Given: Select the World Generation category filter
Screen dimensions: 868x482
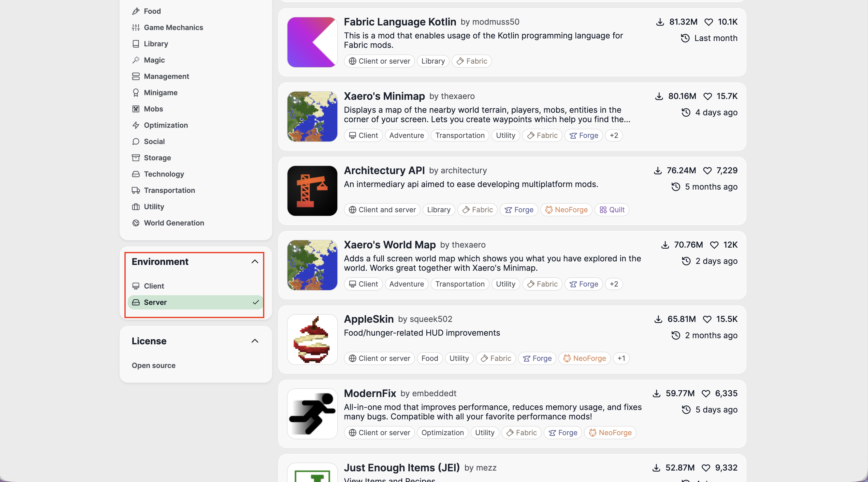Looking at the screenshot, I should (195, 223).
